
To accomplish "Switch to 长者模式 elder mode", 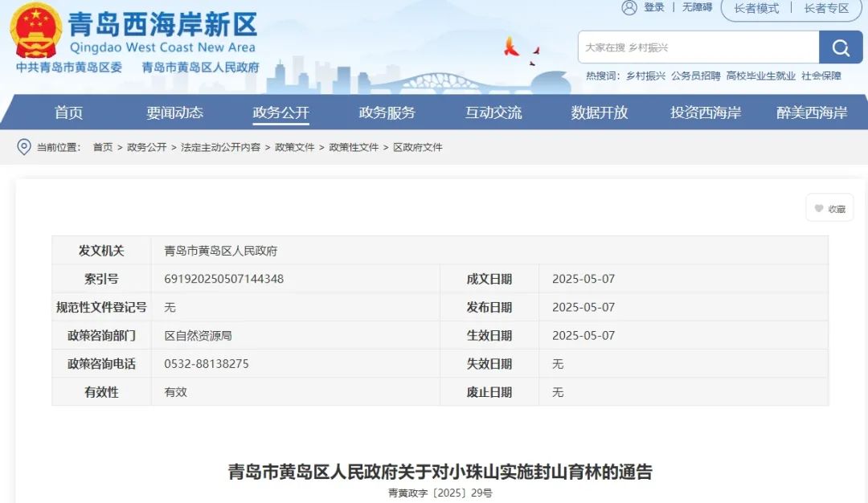I will click(756, 8).
